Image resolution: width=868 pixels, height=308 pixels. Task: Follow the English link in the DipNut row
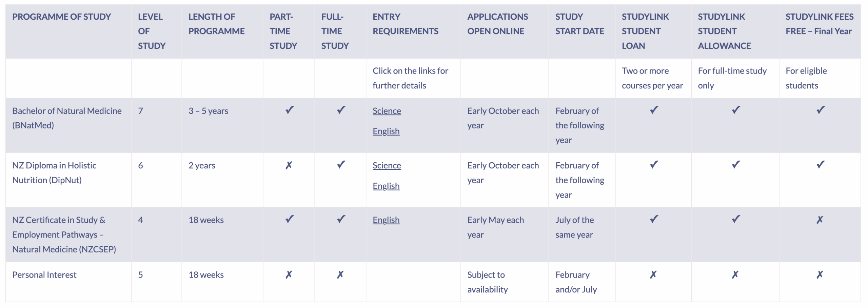pos(386,186)
